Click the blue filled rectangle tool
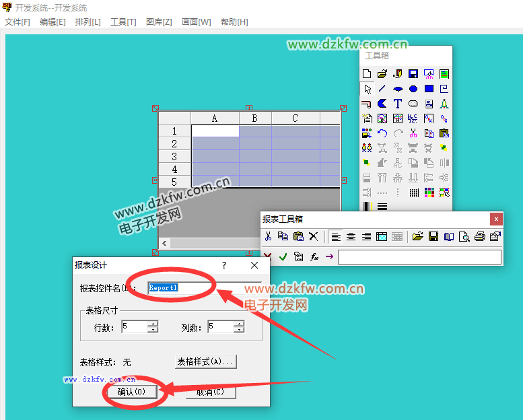Screen dimensions: 523x420 429,89
